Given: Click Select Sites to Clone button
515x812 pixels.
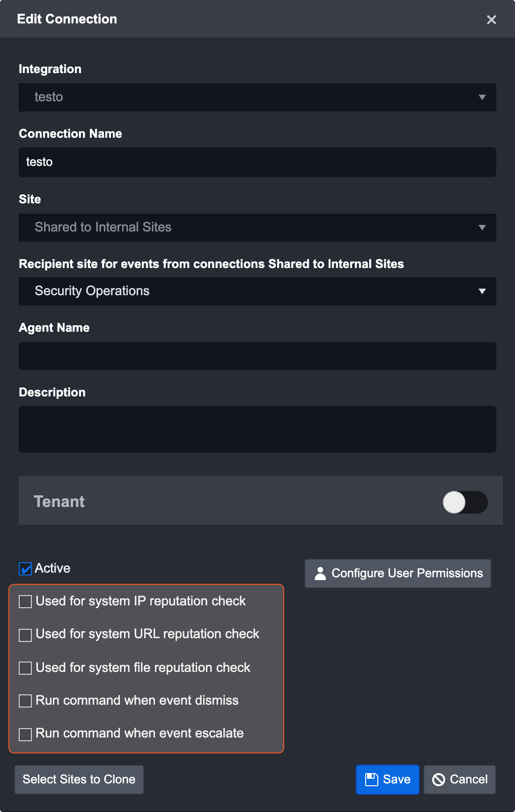Looking at the screenshot, I should [79, 779].
